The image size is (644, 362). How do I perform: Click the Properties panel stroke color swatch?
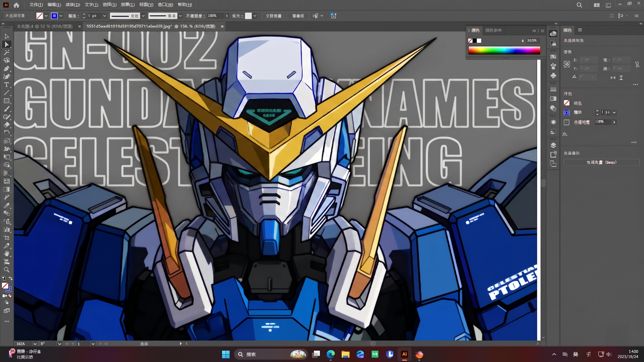pyautogui.click(x=567, y=113)
